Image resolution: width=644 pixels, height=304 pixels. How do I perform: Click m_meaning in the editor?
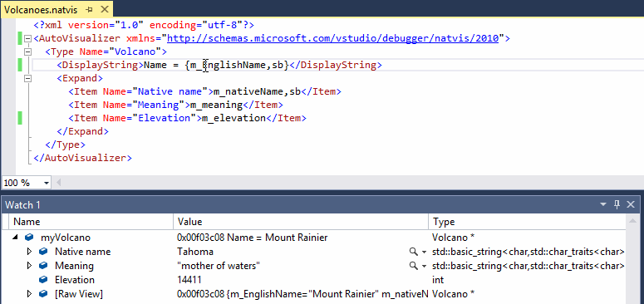pyautogui.click(x=216, y=105)
